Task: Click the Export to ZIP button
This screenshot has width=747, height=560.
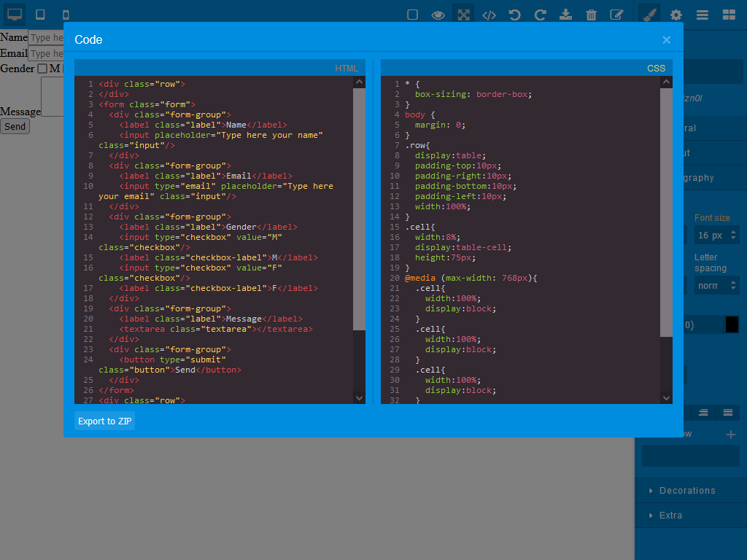Action: point(105,421)
